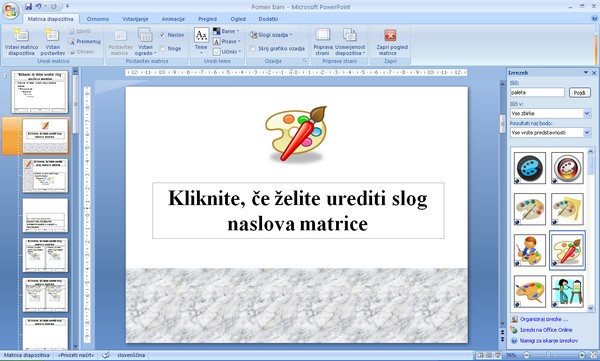This screenshot has height=361, width=600.
Task: Zoom out with the minus button
Action: 527,355
